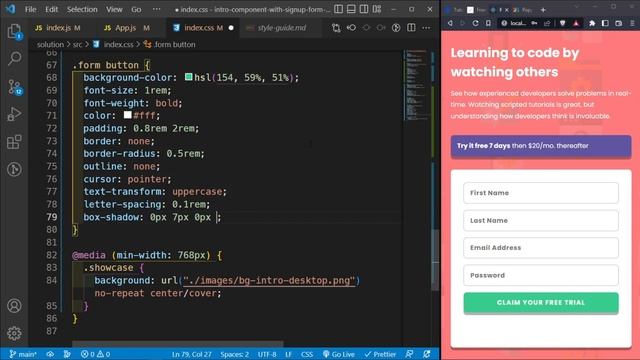
Task: Click the green hsl color swatch on line 68
Action: coord(189,77)
